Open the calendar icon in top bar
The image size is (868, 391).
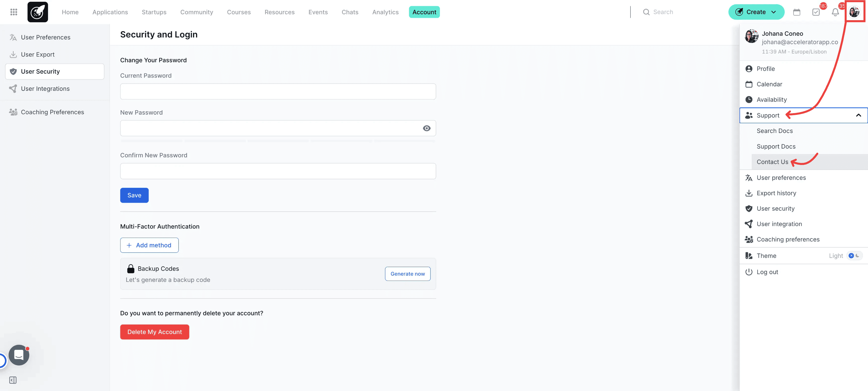click(797, 12)
